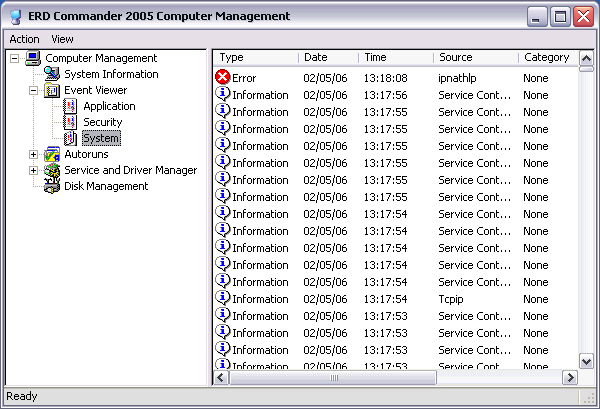
Task: Click the ipnathlp source cell
Action: coord(457,78)
